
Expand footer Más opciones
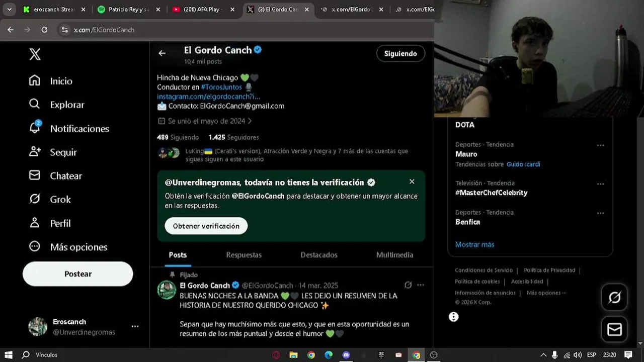546,293
